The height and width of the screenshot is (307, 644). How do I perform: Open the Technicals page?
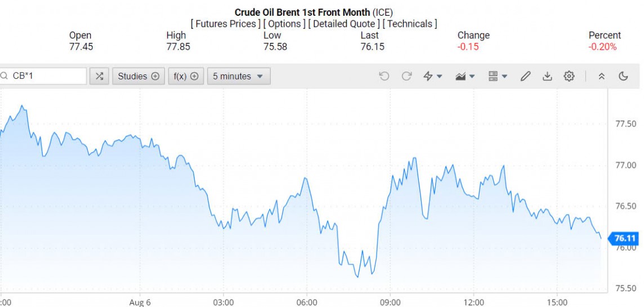(x=410, y=24)
